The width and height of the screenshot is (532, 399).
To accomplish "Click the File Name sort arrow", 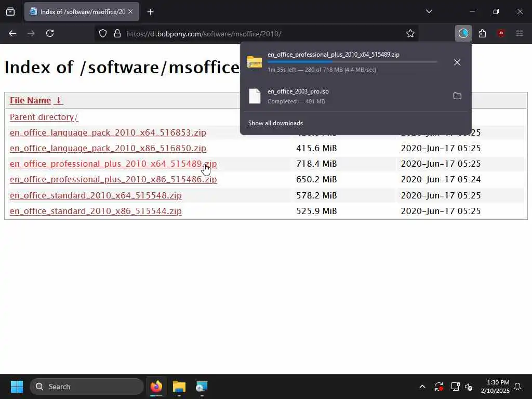I will point(58,100).
